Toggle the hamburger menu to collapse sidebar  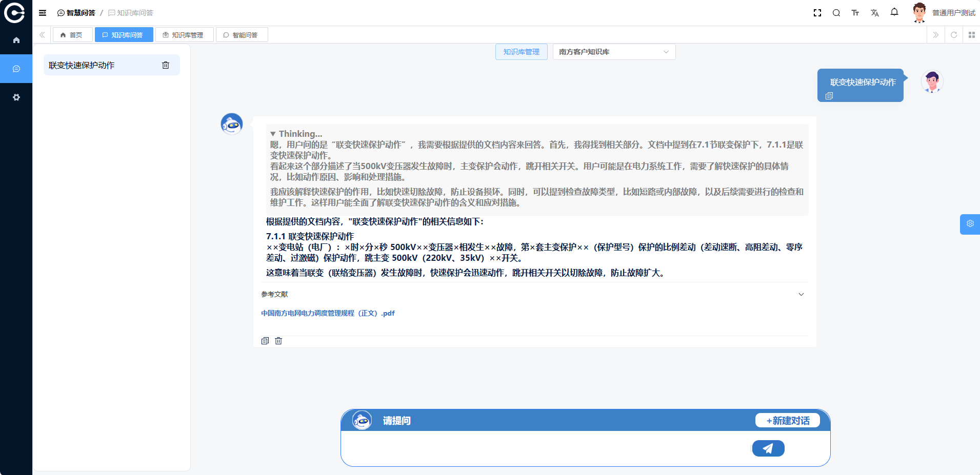[x=43, y=13]
